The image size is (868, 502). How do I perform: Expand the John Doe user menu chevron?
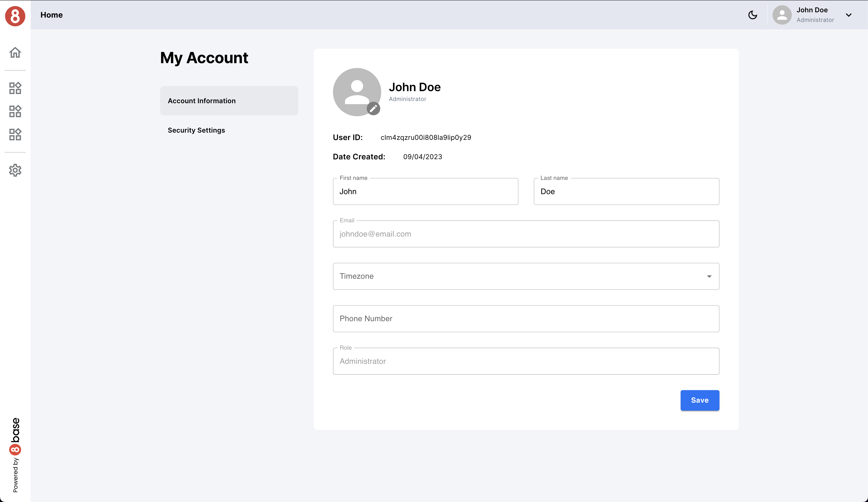[x=849, y=15]
